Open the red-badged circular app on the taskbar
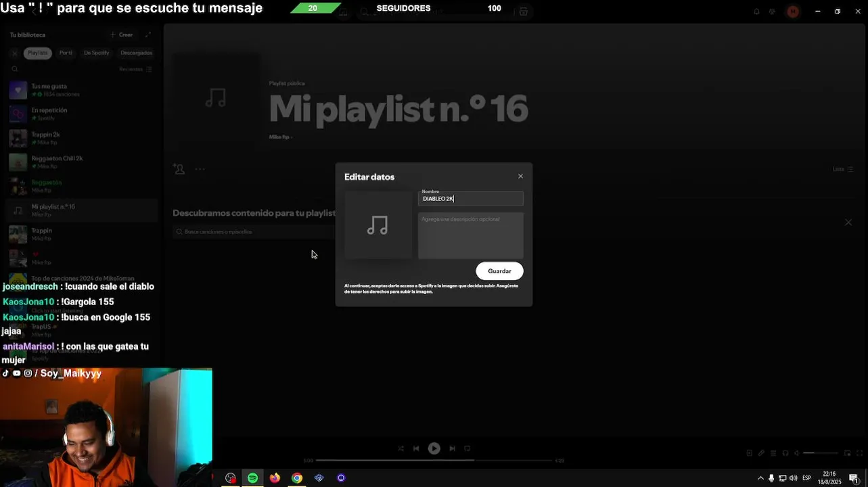Image resolution: width=868 pixels, height=487 pixels. point(230,478)
